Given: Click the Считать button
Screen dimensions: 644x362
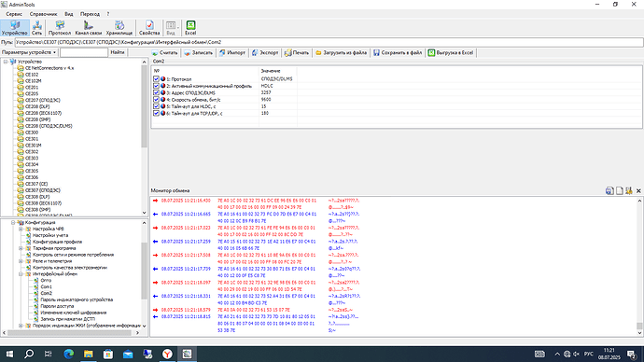Looking at the screenshot, I should (164, 52).
